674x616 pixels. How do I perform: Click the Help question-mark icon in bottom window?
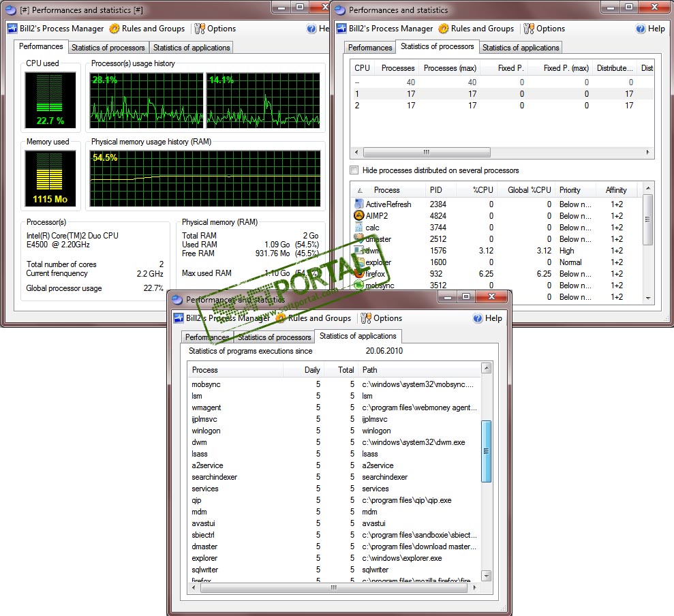coord(478,318)
